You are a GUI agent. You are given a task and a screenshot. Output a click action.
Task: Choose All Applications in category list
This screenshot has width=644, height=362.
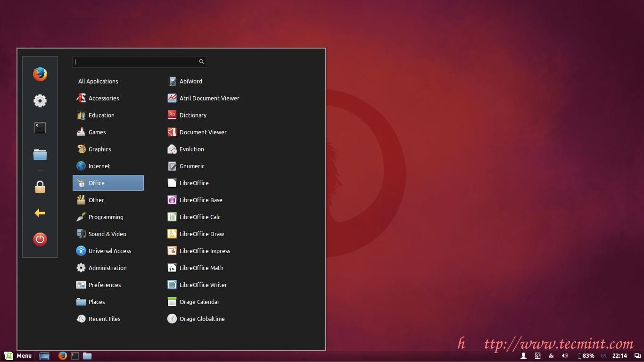point(98,81)
